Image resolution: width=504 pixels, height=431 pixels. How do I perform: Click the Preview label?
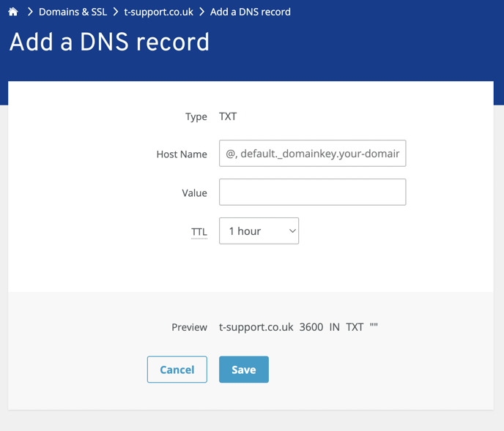pos(189,327)
